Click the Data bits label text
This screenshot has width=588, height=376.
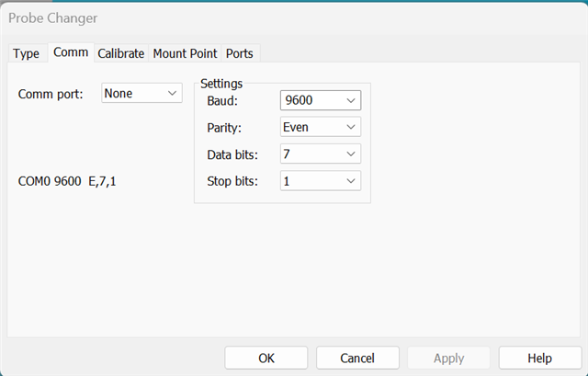[232, 154]
